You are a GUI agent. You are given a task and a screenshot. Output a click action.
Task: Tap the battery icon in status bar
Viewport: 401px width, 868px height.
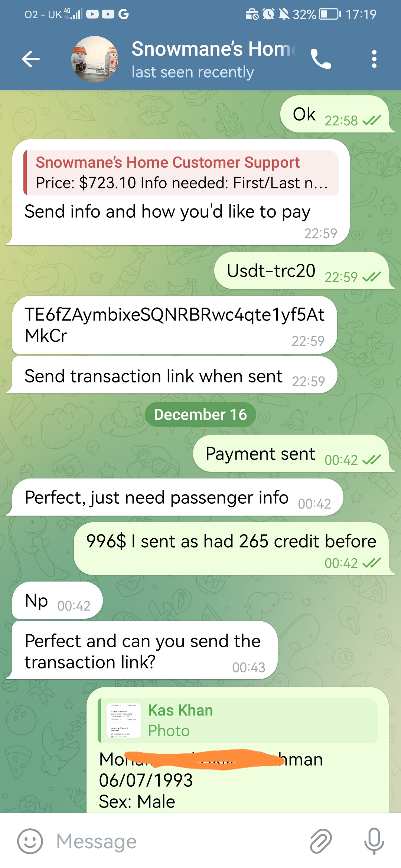(330, 14)
